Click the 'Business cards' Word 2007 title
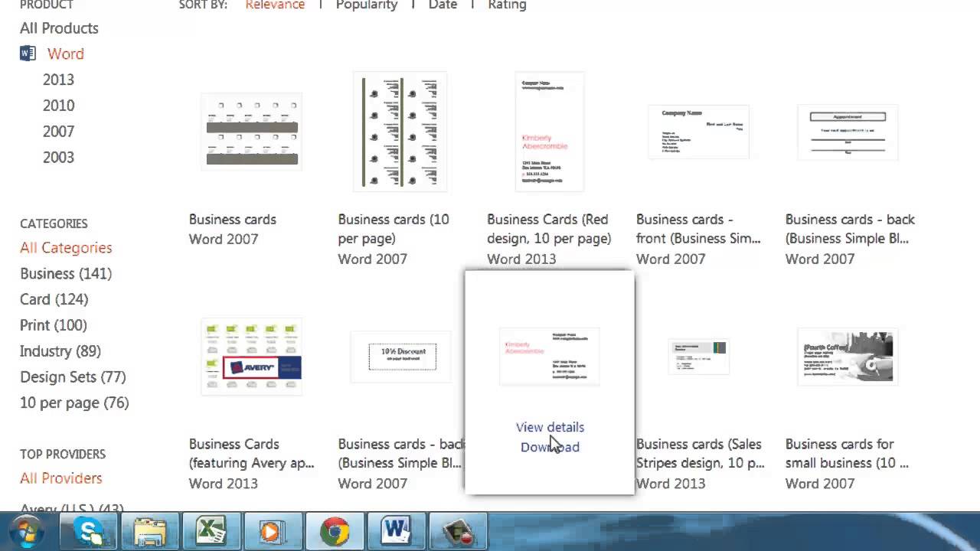 [x=233, y=220]
